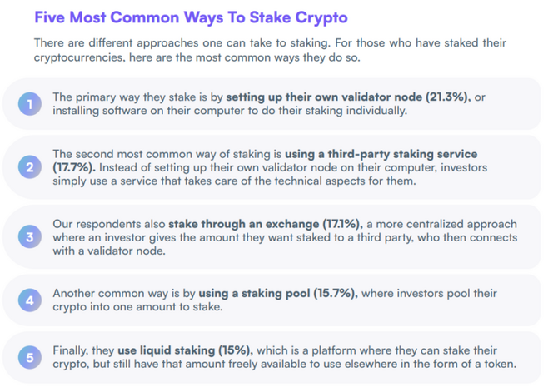The image size is (548, 392).
Task: Click the number 1 circle badge
Action: (30, 104)
